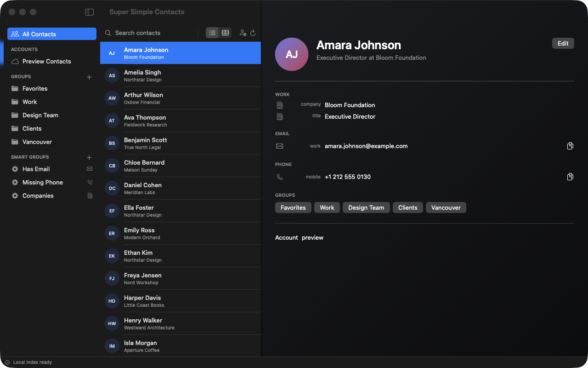Click the status checkmark icon

[7, 362]
